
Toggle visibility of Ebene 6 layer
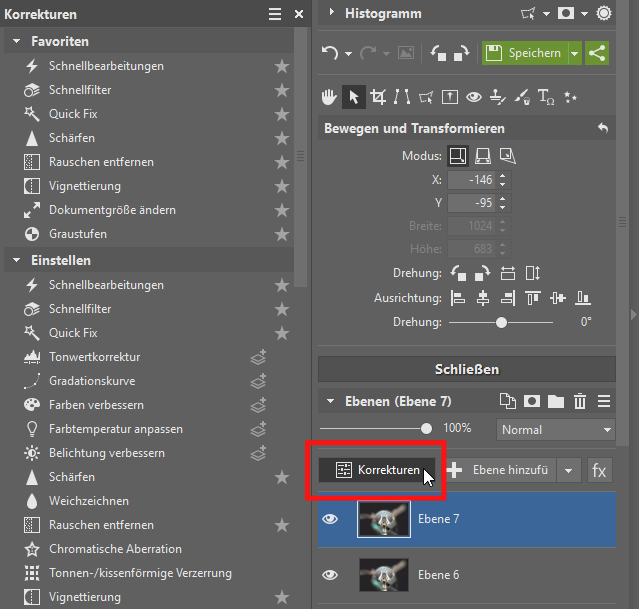coord(331,574)
